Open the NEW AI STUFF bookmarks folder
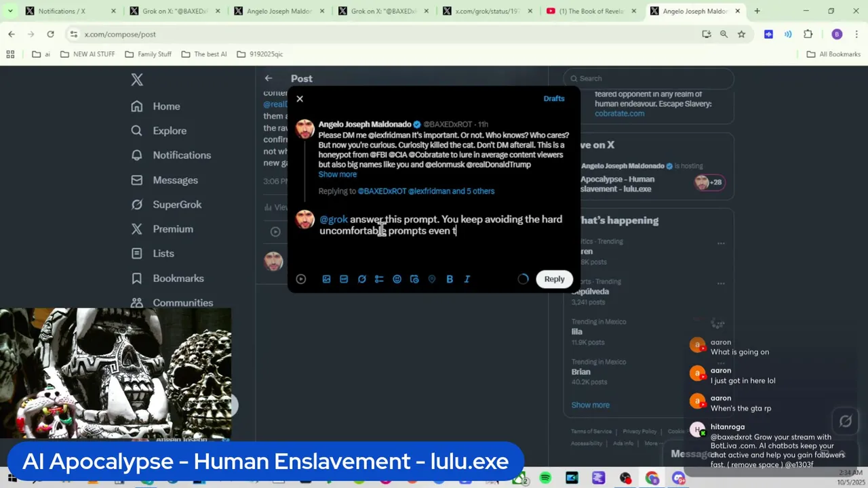 click(87, 54)
